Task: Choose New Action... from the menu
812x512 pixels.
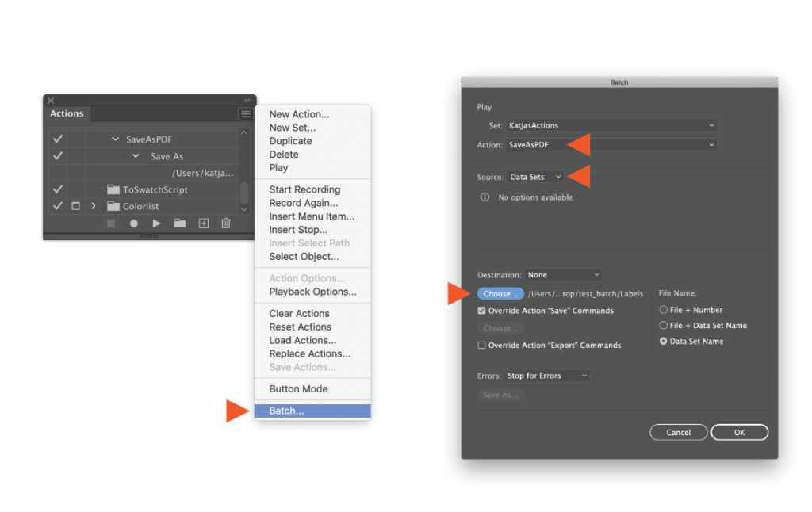Action: [x=299, y=114]
